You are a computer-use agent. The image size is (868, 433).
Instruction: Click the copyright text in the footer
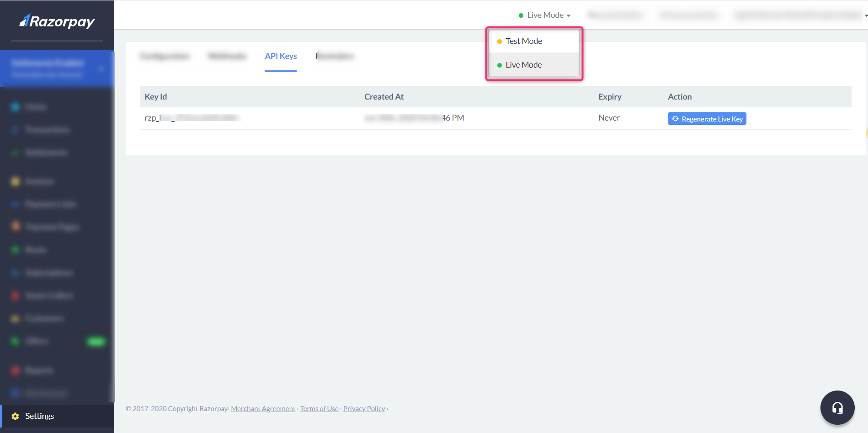[x=177, y=409]
